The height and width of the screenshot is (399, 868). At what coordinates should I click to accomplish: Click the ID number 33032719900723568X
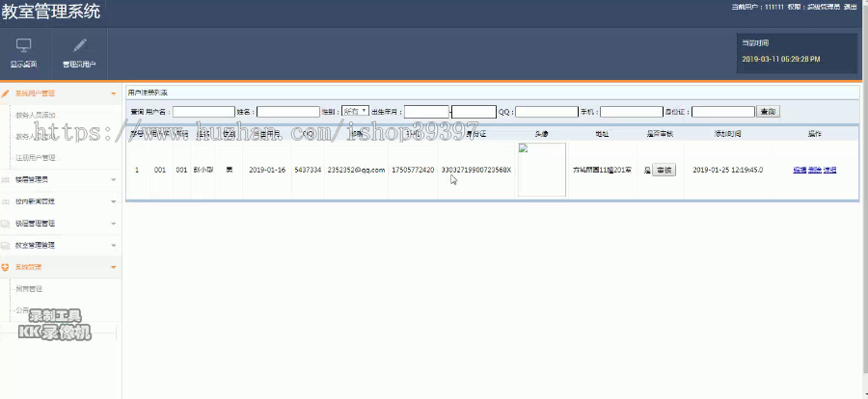coord(476,170)
